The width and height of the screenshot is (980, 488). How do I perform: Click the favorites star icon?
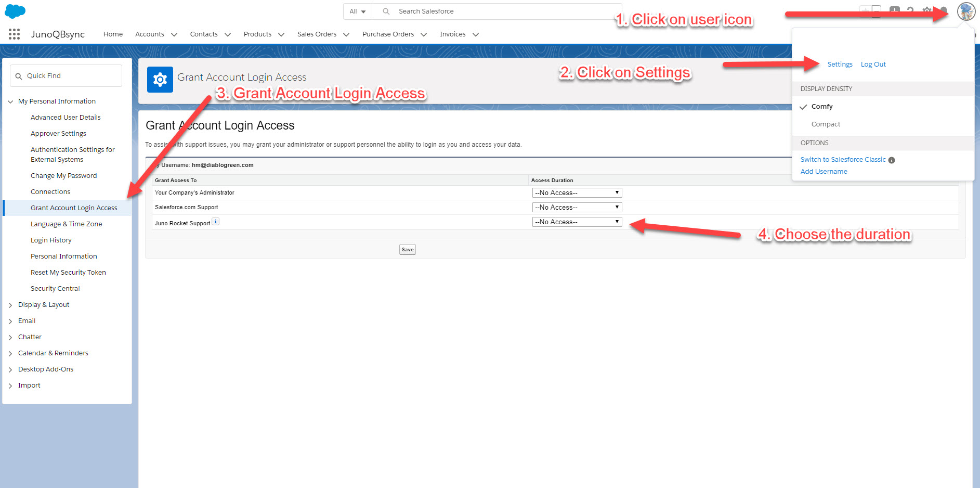pos(864,10)
